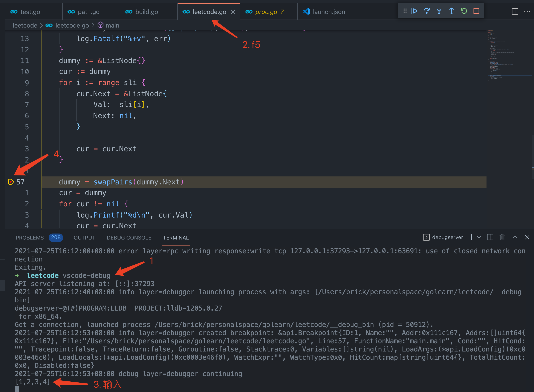Click the leetcode folder breadcrumb

click(x=25, y=25)
